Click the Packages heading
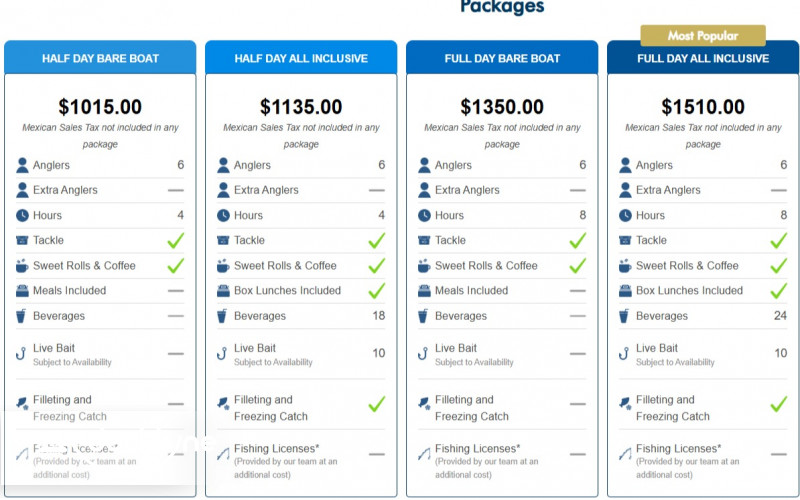Screen dimensions: 800x500 point(502,8)
